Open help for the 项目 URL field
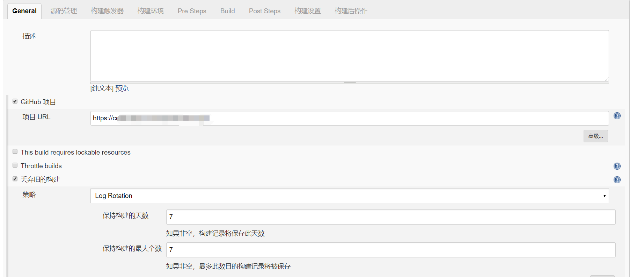This screenshot has width=644, height=277. [617, 116]
